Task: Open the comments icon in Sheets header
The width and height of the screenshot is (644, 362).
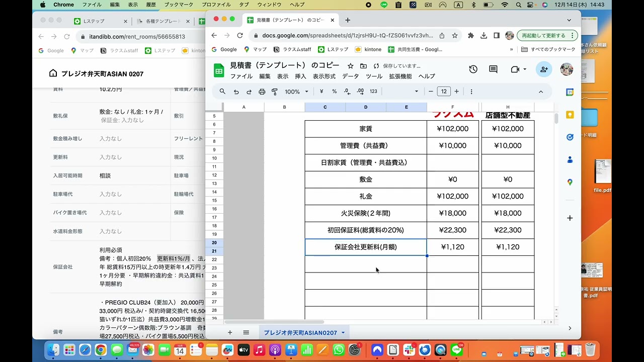Action: 493,69
